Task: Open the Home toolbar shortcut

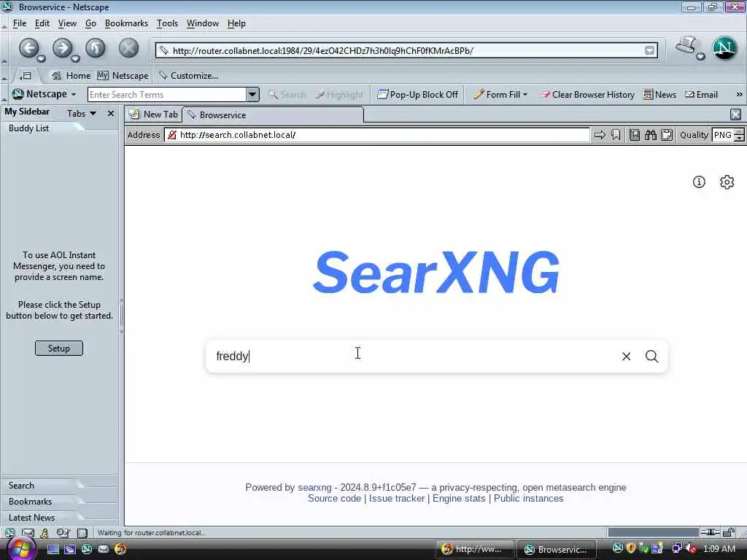Action: click(x=71, y=76)
